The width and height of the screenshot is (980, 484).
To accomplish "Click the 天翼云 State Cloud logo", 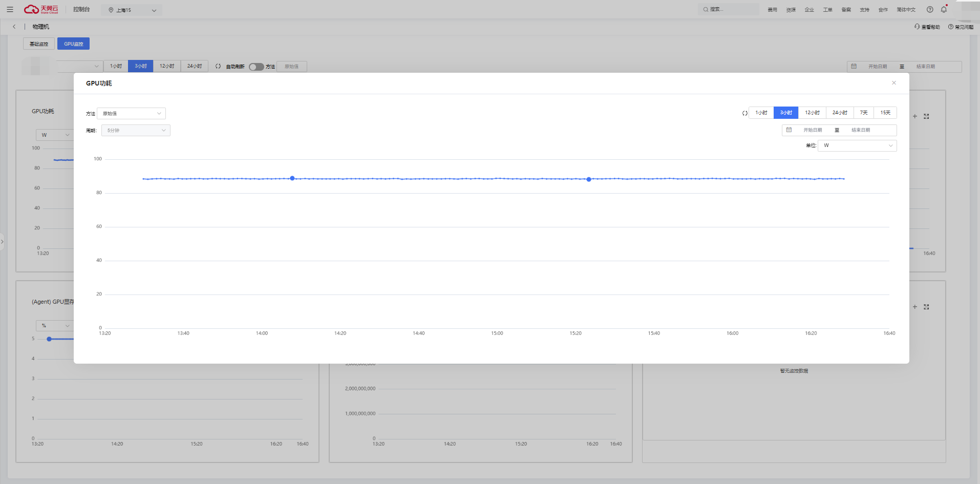I will (x=41, y=9).
